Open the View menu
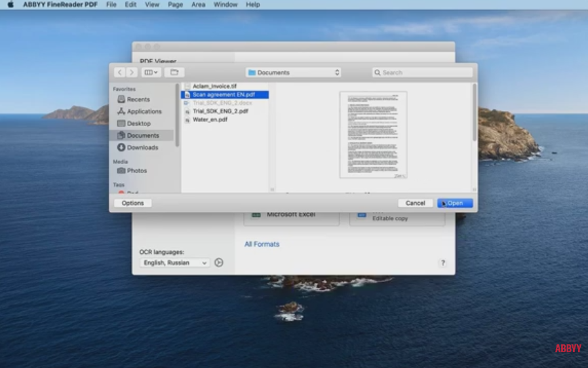The width and height of the screenshot is (588, 368). (152, 5)
